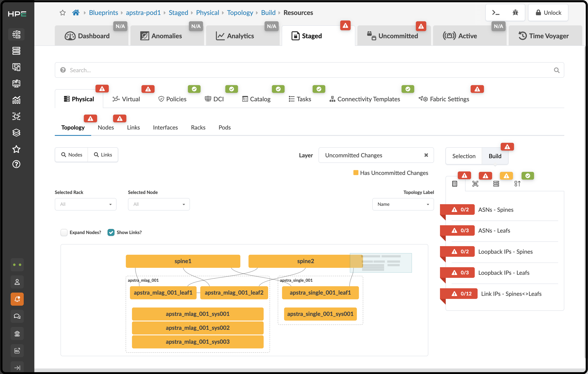
Task: Click the user profile sidebar icon
Action: coord(17,282)
